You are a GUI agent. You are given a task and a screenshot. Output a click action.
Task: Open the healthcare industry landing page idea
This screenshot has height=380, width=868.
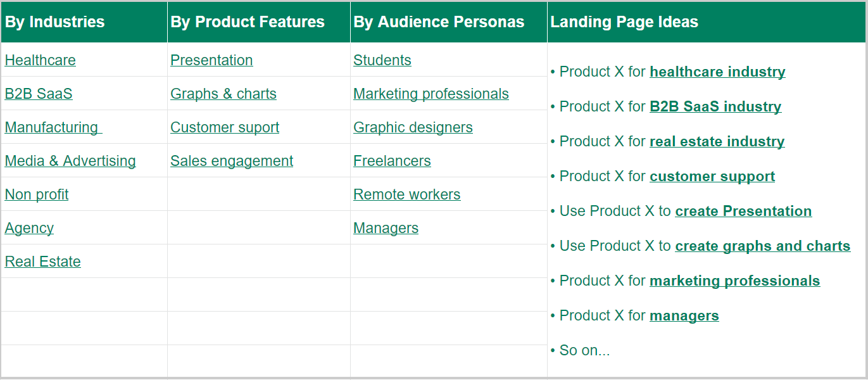coord(717,72)
